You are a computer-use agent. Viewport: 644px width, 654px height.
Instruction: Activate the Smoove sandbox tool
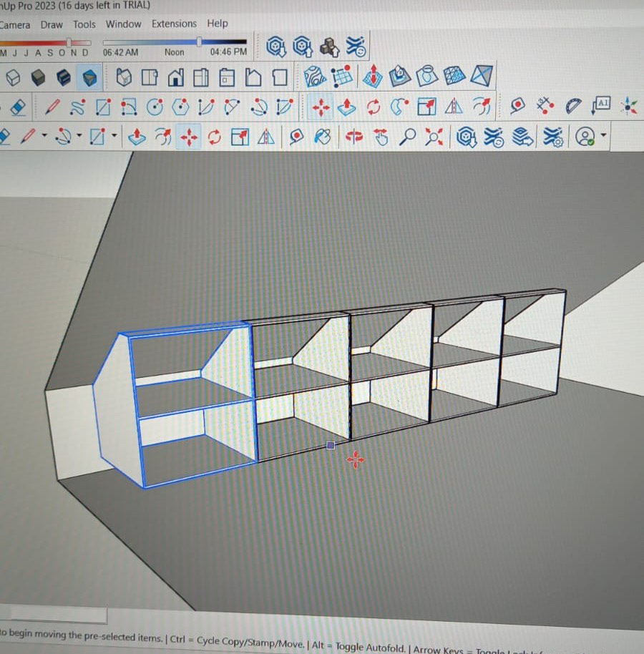tap(373, 76)
